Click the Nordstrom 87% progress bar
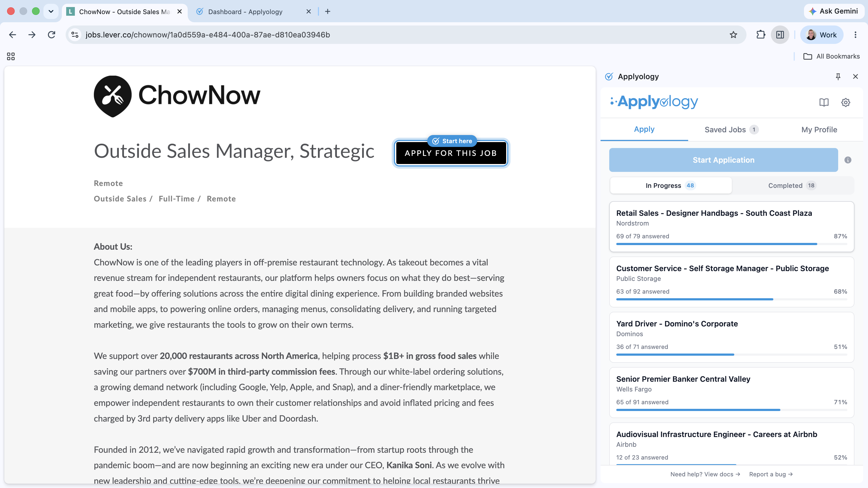The height and width of the screenshot is (488, 868). coord(732,244)
